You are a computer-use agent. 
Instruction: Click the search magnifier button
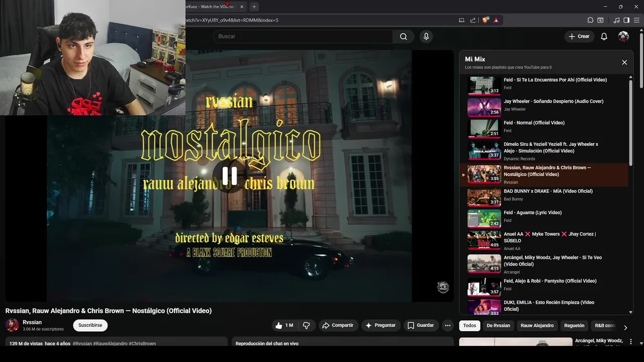(404, 36)
